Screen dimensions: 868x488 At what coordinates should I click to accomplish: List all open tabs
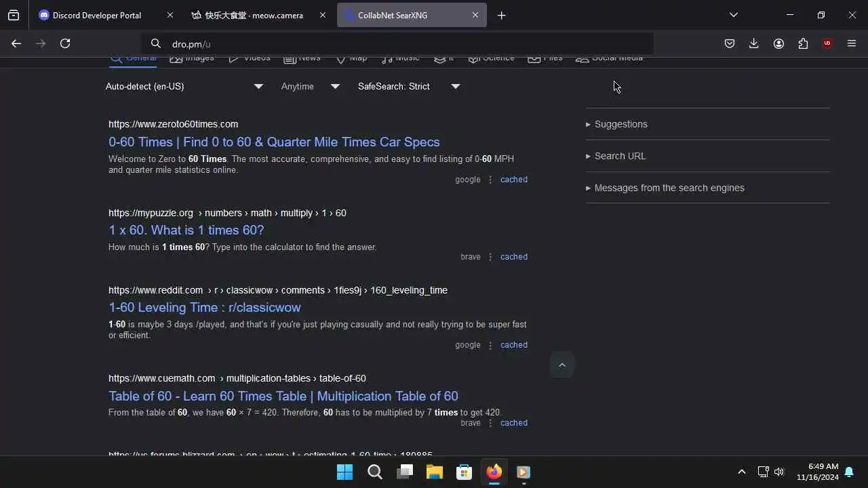click(x=734, y=15)
